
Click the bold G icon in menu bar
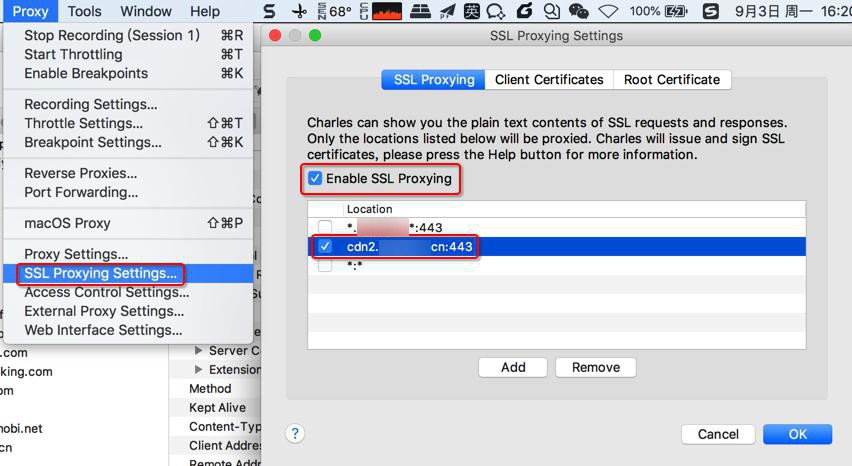click(524, 11)
